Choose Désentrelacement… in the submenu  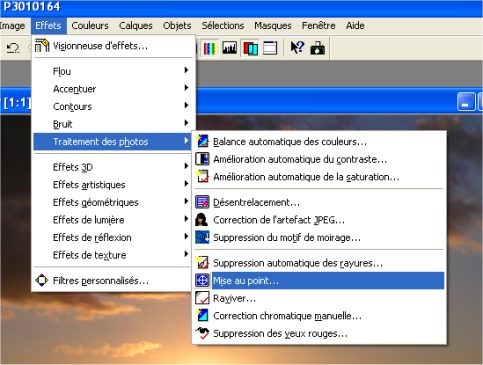pos(319,202)
